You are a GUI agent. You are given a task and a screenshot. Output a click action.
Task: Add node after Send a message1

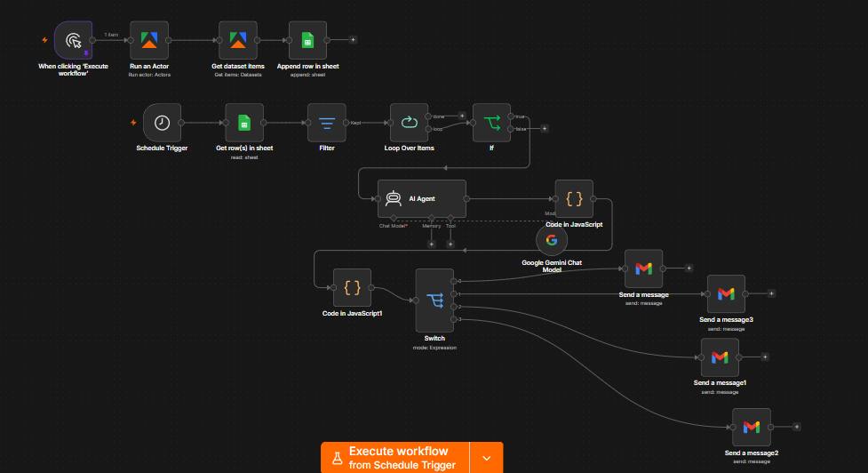[765, 357]
